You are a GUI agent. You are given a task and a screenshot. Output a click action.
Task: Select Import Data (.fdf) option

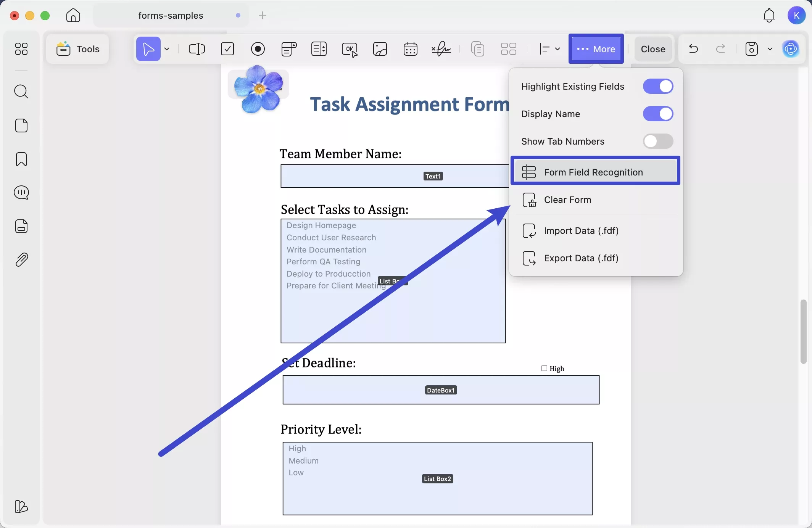coord(581,230)
